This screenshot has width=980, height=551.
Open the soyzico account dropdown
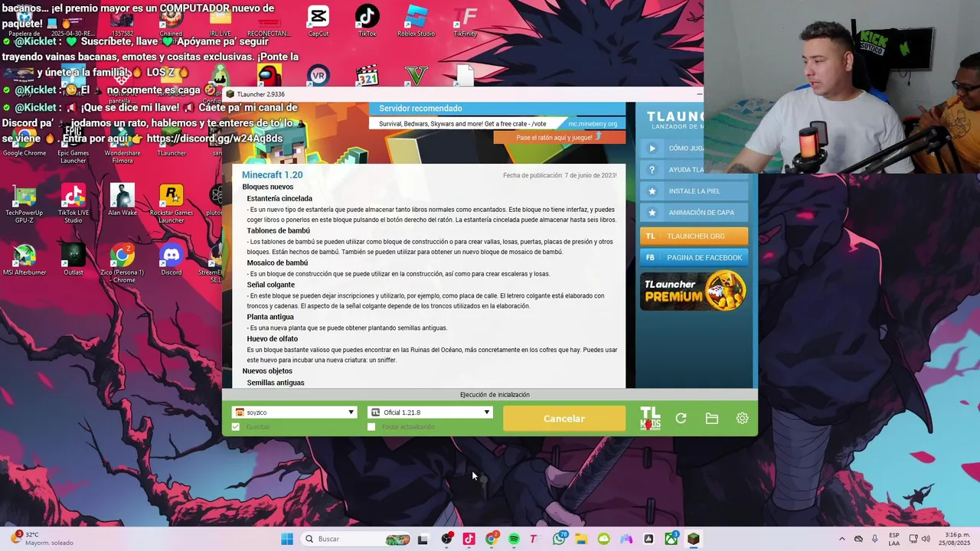[295, 412]
